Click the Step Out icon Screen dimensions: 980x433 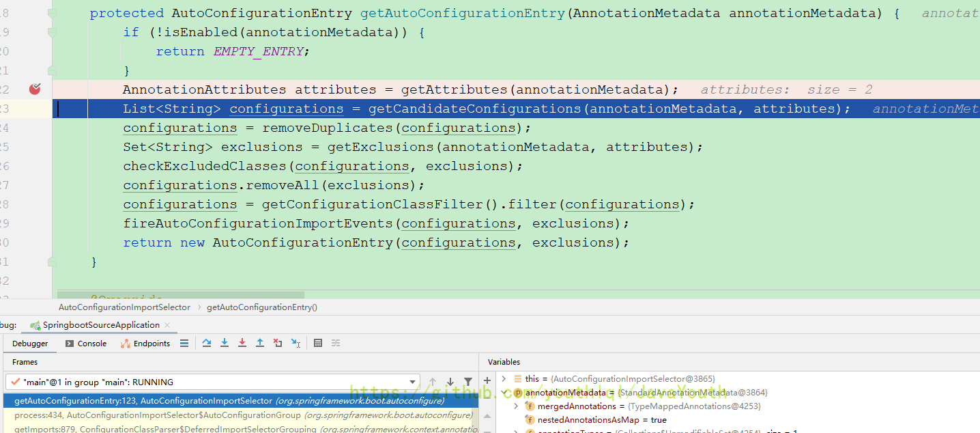(260, 343)
